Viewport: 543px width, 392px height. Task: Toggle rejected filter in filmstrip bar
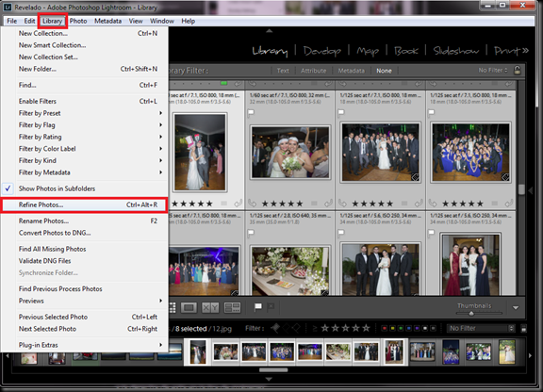(x=296, y=328)
